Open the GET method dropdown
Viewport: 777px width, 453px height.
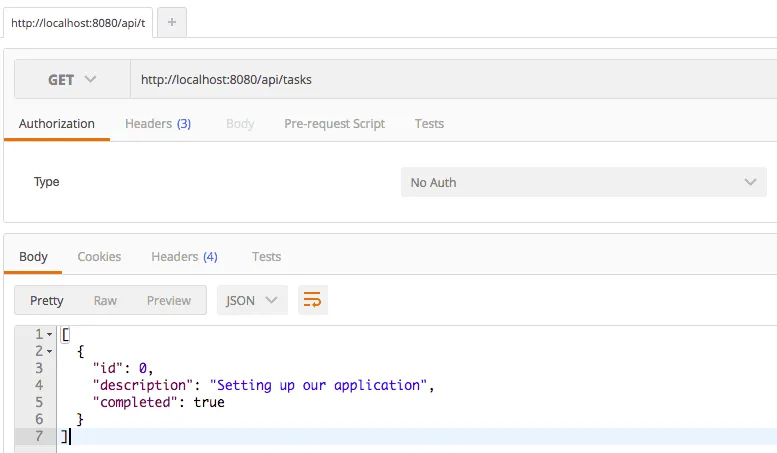pyautogui.click(x=72, y=79)
